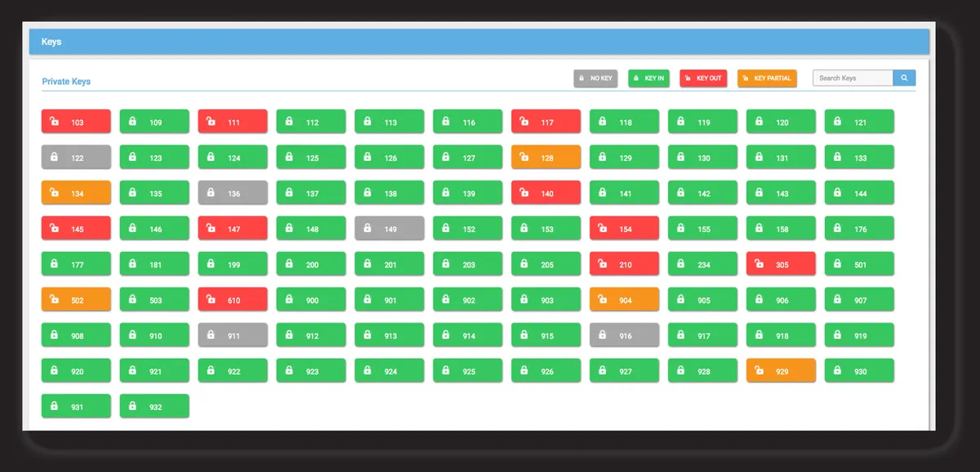
Task: Click the open lock icon on key 147
Action: (211, 228)
